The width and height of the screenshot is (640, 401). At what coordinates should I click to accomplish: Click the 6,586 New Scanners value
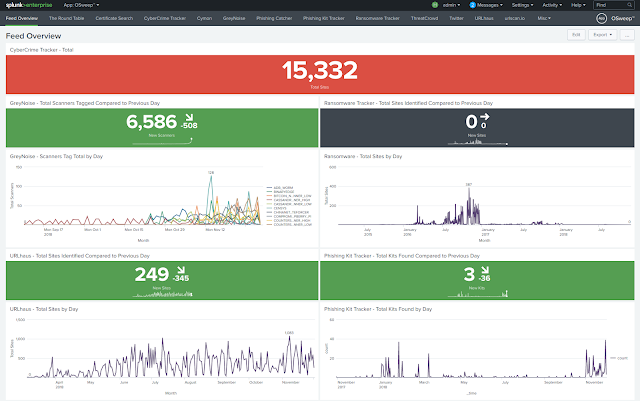(151, 122)
